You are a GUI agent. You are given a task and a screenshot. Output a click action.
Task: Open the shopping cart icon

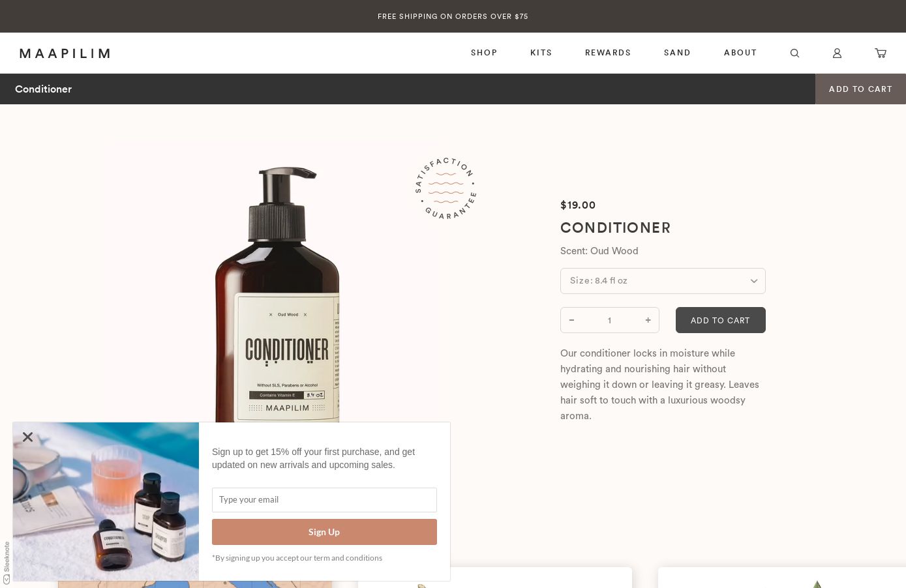click(x=881, y=53)
